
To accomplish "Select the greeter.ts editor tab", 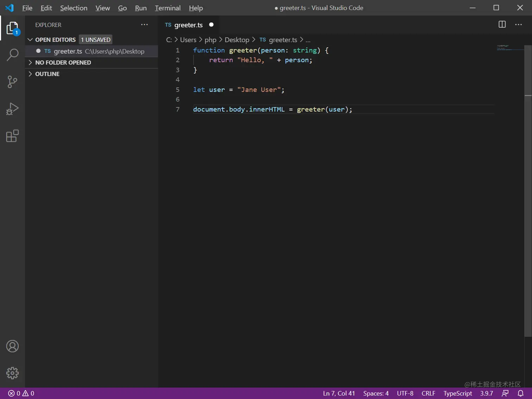I will (x=189, y=25).
